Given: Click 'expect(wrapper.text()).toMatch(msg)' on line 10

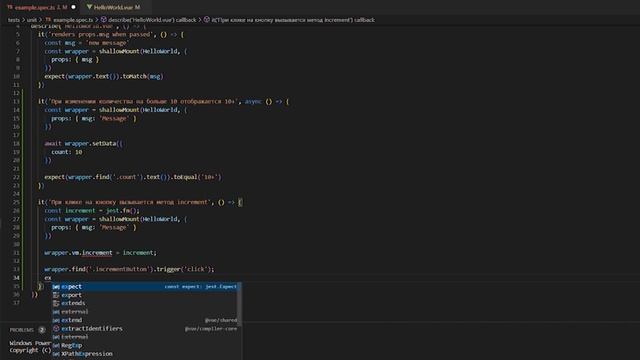Looking at the screenshot, I should pos(104,76).
